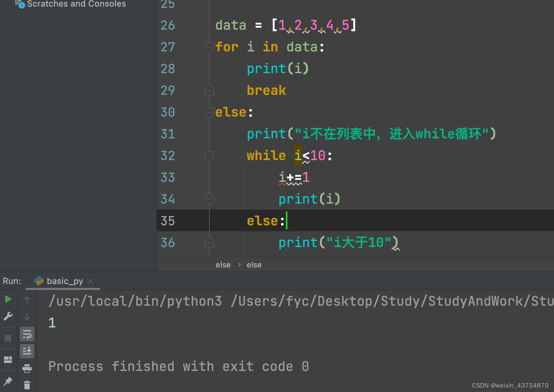This screenshot has width=554, height=392.
Task: Click Python icon on basic_py tab
Action: coord(39,281)
